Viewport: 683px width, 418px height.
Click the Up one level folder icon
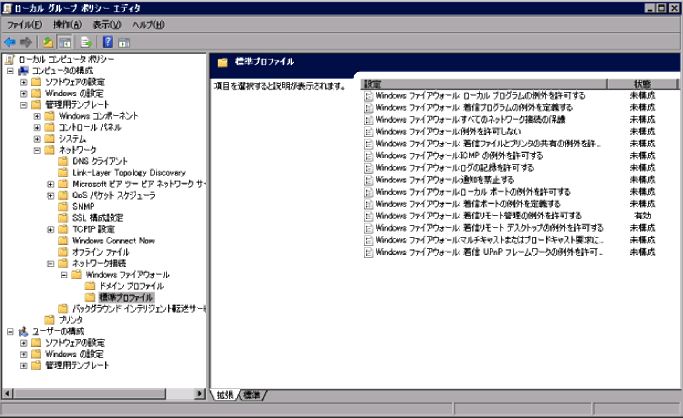tap(48, 42)
